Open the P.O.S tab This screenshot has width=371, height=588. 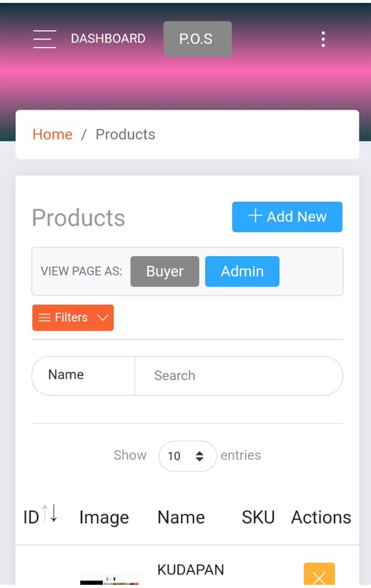click(197, 39)
